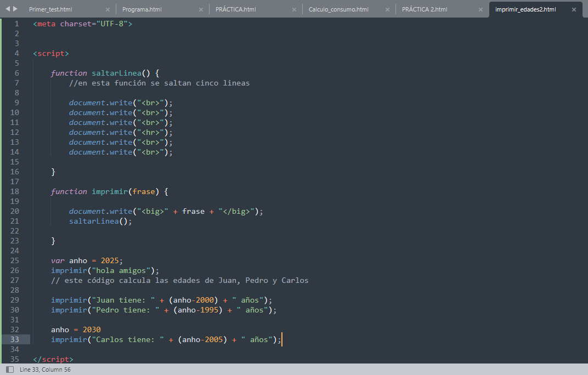Click the imprimir "Pedro tiene:" line
The width and height of the screenshot is (588, 375).
pyautogui.click(x=164, y=310)
